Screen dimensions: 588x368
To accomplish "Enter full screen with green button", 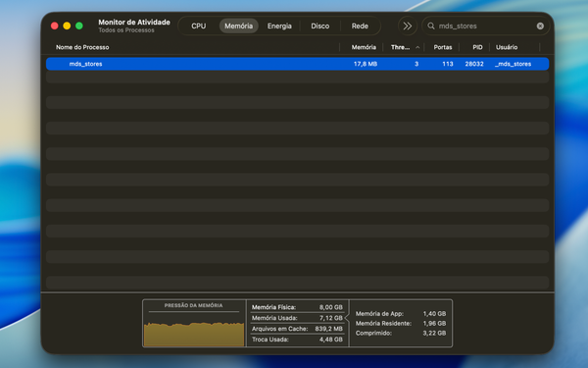I will click(x=79, y=26).
